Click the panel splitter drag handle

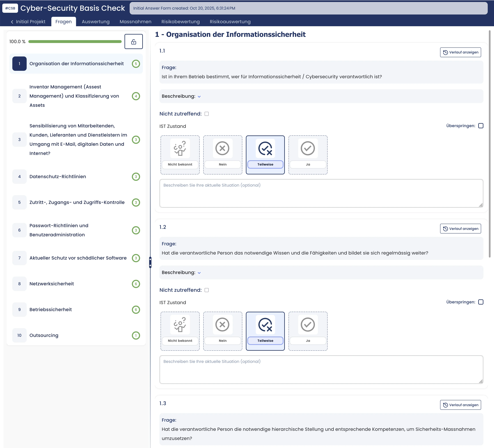150,262
